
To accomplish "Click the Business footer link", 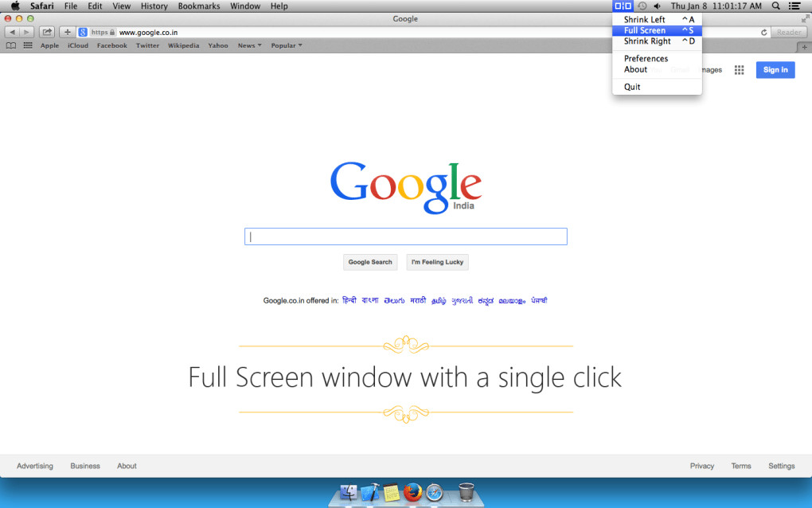I will click(x=85, y=466).
